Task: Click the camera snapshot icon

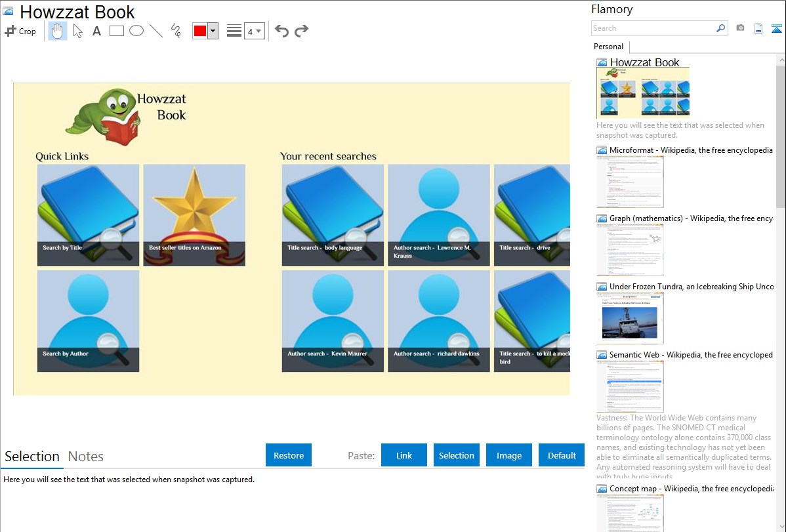Action: 740,28
